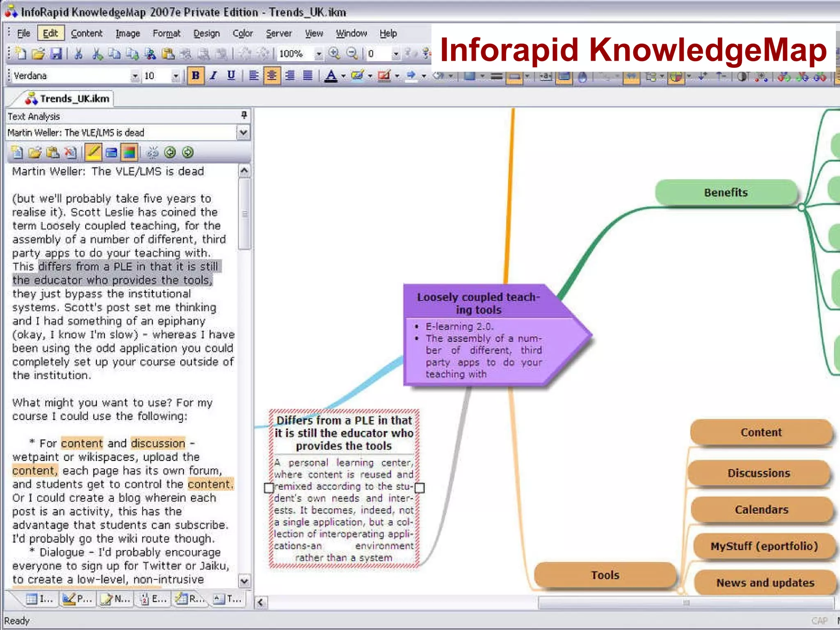Apply the font color A swatch

(x=331, y=76)
